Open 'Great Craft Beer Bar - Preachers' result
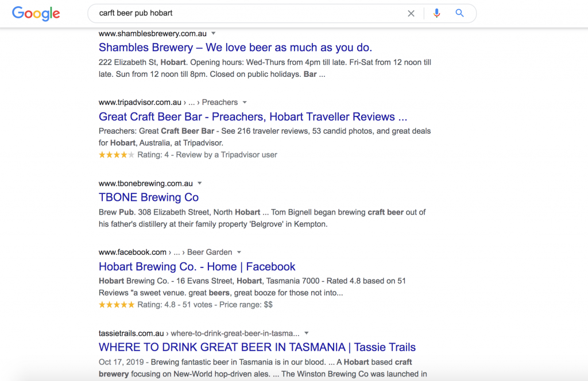The image size is (588, 381). click(x=253, y=116)
